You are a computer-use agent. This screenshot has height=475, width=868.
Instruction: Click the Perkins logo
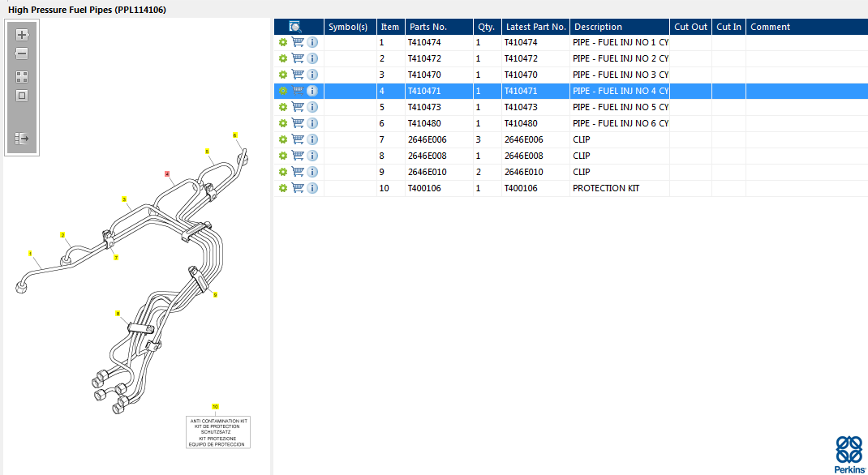coord(848,454)
